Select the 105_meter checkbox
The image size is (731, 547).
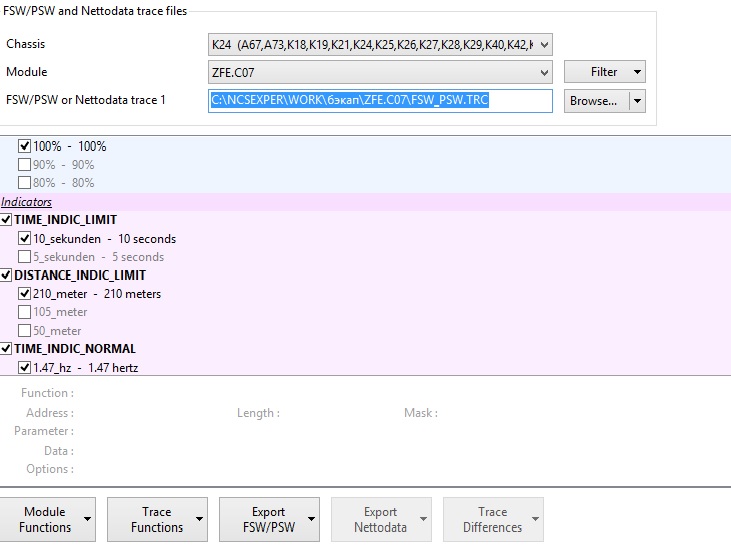click(x=25, y=312)
